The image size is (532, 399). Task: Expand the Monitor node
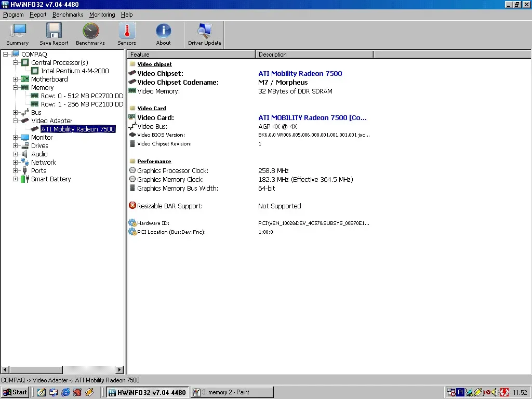click(x=15, y=137)
